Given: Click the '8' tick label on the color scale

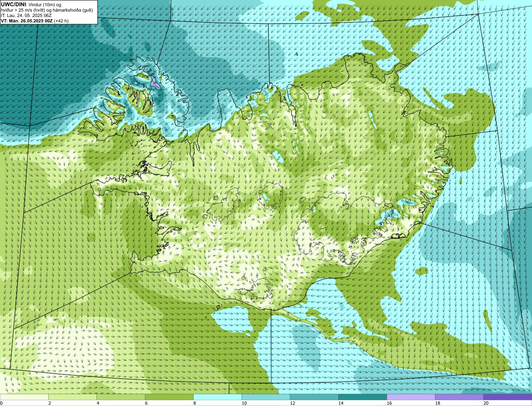Looking at the screenshot, I should 194,403.
